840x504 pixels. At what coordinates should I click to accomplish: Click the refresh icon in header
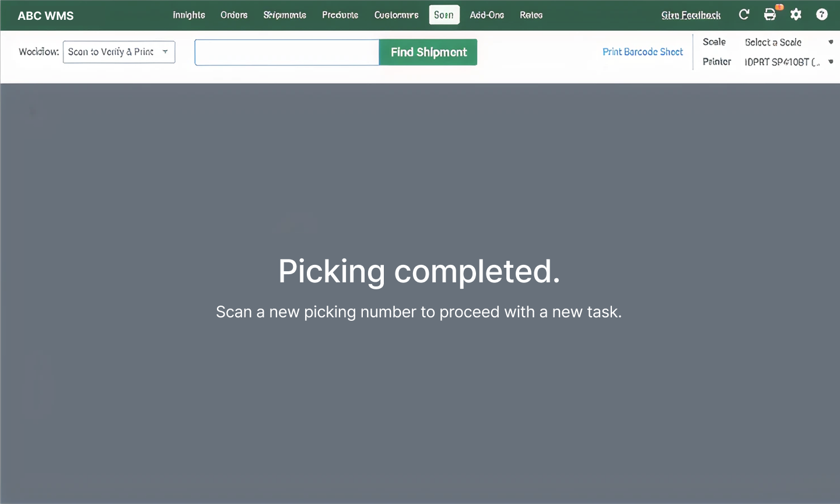[744, 15]
